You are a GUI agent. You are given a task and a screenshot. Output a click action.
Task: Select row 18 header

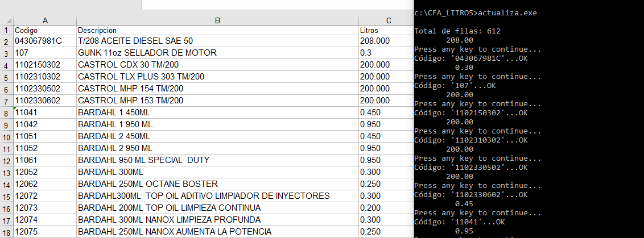pos(7,232)
